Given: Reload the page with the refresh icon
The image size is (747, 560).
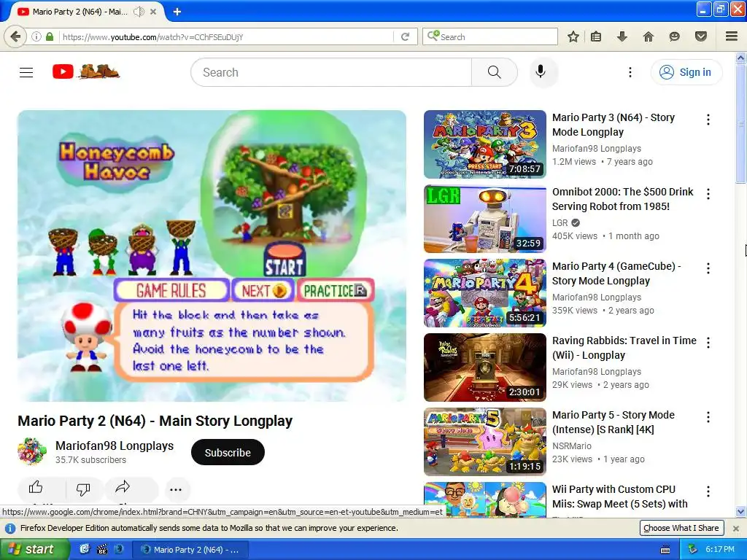Looking at the screenshot, I should pos(405,36).
